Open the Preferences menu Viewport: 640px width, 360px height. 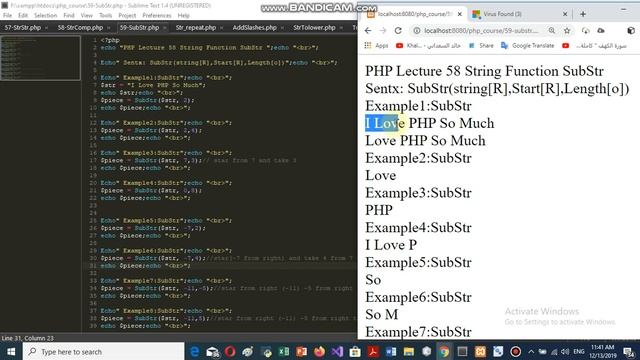[x=157, y=16]
